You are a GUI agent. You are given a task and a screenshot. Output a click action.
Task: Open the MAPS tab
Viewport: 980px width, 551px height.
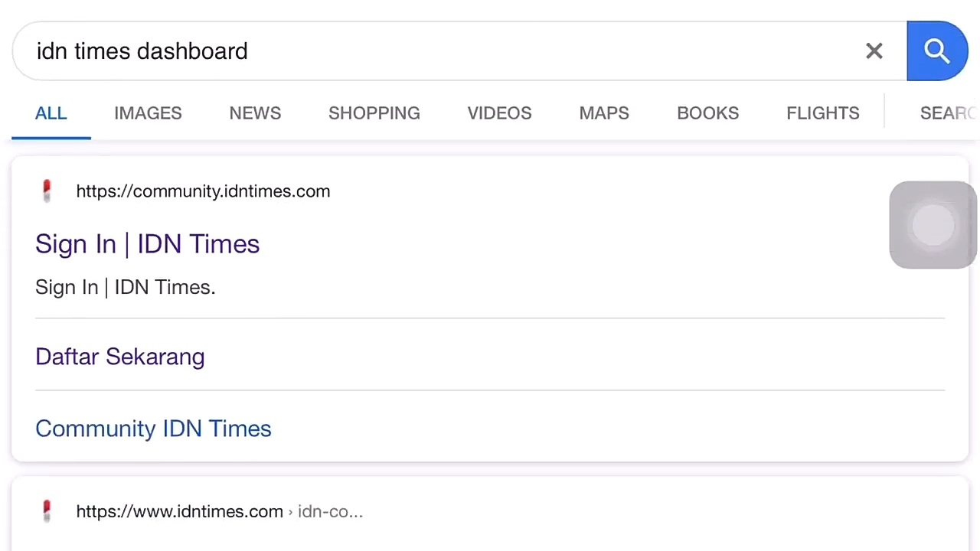click(x=604, y=113)
